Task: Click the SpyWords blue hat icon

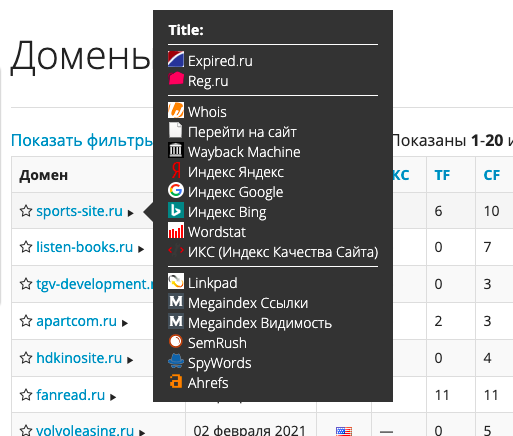Action: click(x=176, y=361)
